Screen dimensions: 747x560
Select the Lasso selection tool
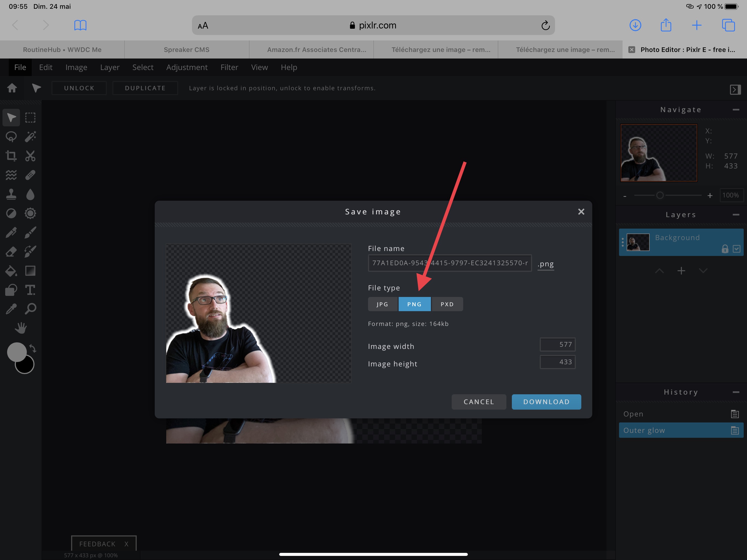pyautogui.click(x=11, y=136)
